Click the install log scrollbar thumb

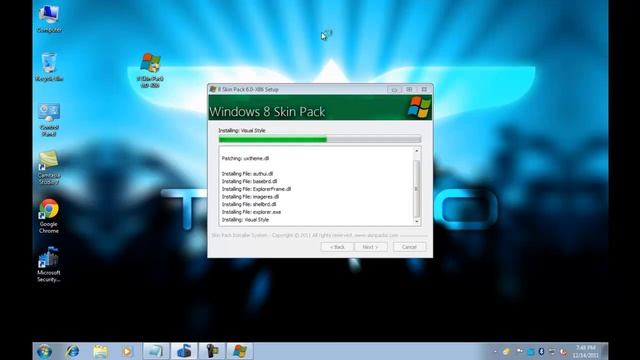pos(417,189)
